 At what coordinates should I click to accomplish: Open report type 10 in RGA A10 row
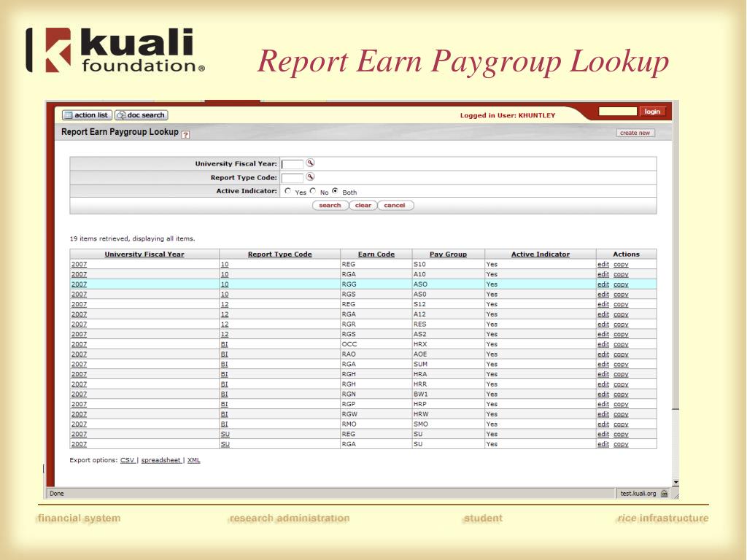(x=225, y=274)
